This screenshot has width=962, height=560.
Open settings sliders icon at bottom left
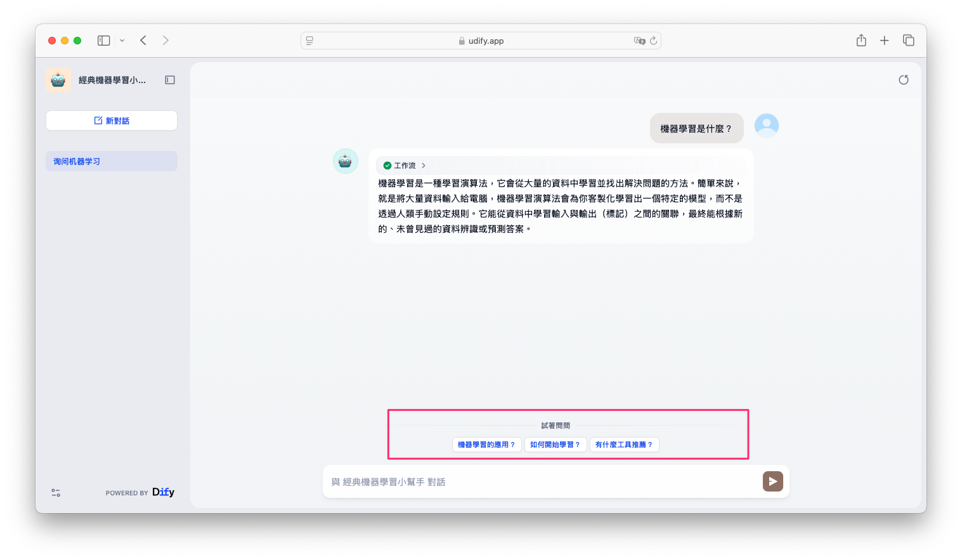click(56, 493)
